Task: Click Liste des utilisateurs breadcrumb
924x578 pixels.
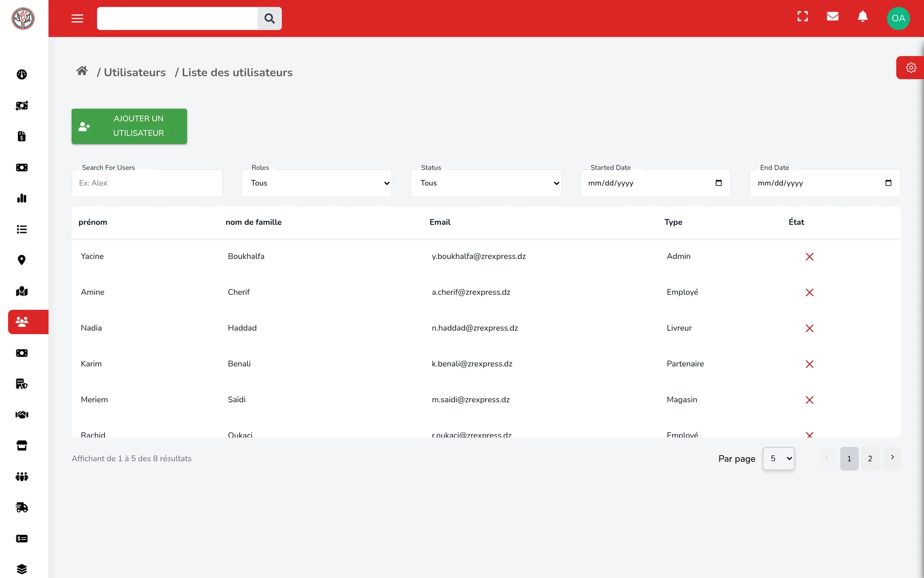Action: point(237,73)
